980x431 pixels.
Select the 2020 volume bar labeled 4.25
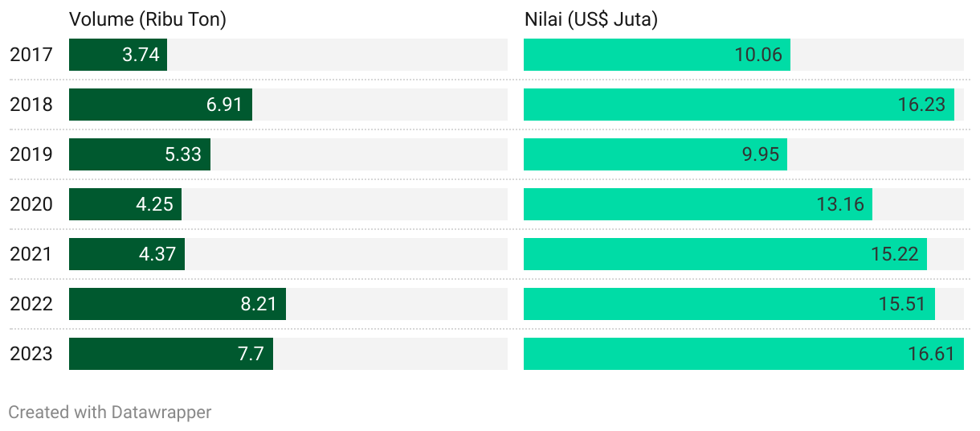125,204
